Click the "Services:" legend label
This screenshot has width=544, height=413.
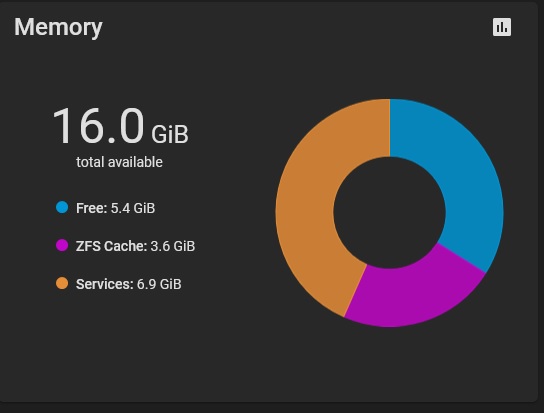click(105, 284)
